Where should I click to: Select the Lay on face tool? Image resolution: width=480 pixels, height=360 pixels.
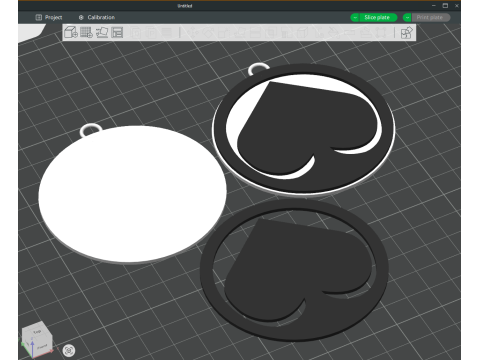[x=239, y=32]
